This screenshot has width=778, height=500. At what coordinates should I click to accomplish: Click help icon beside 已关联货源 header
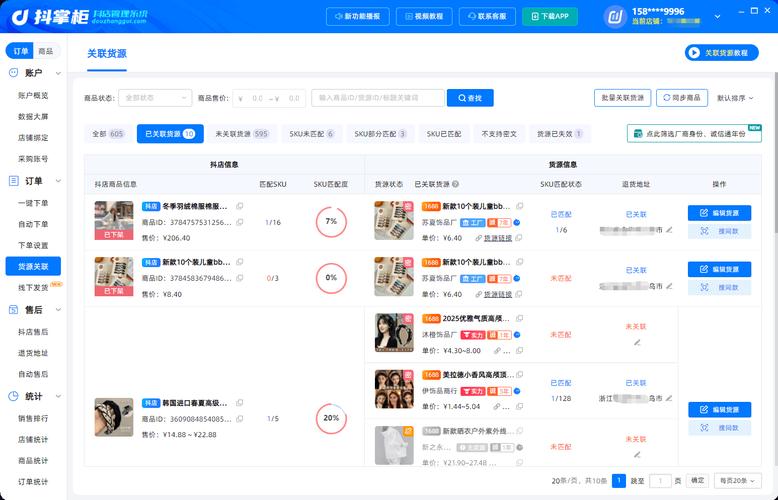pyautogui.click(x=455, y=184)
